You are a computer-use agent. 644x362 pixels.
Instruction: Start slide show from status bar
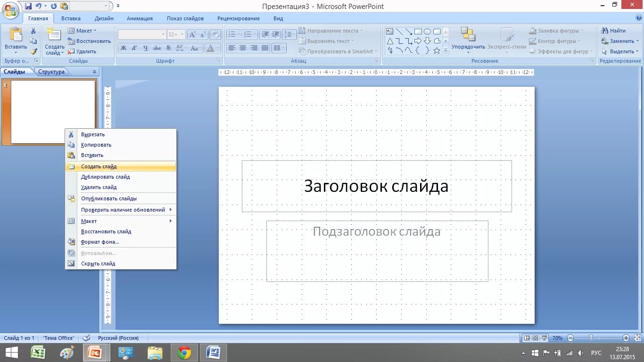tap(545, 338)
